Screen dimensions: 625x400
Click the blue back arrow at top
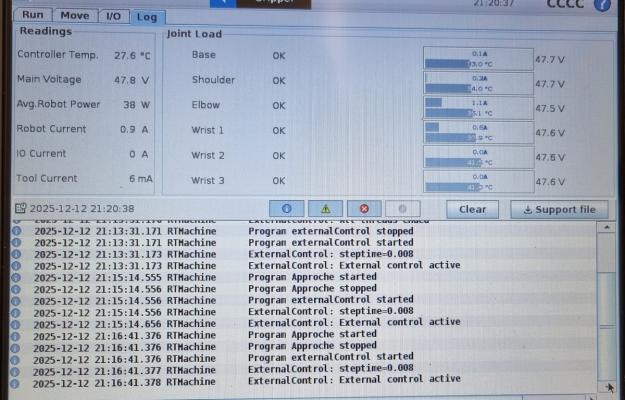coord(223,3)
